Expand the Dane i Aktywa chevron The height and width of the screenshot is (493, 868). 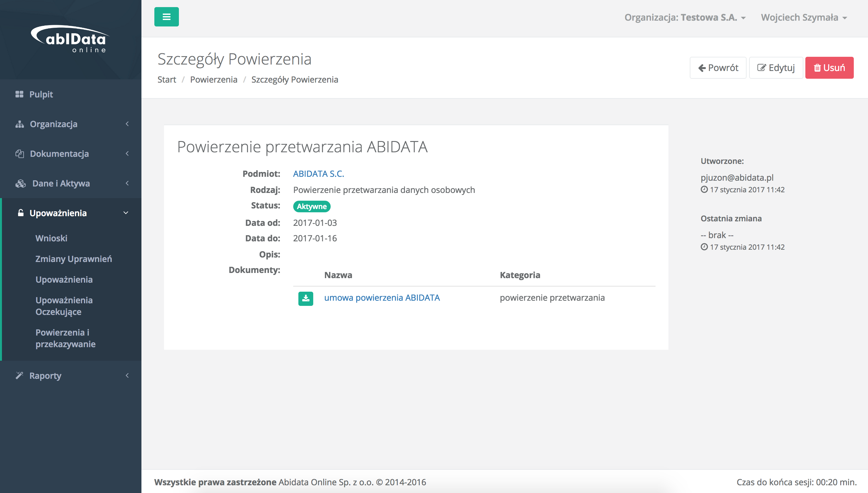tap(127, 183)
